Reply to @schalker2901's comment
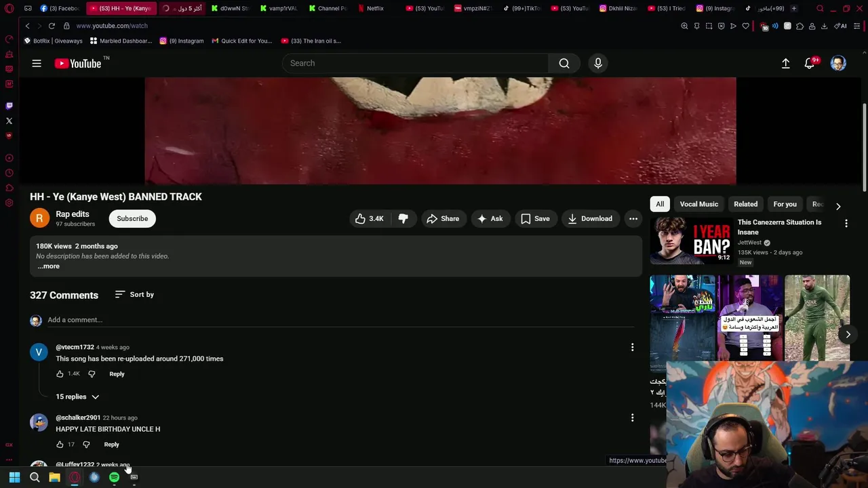The width and height of the screenshot is (868, 488). (111, 445)
